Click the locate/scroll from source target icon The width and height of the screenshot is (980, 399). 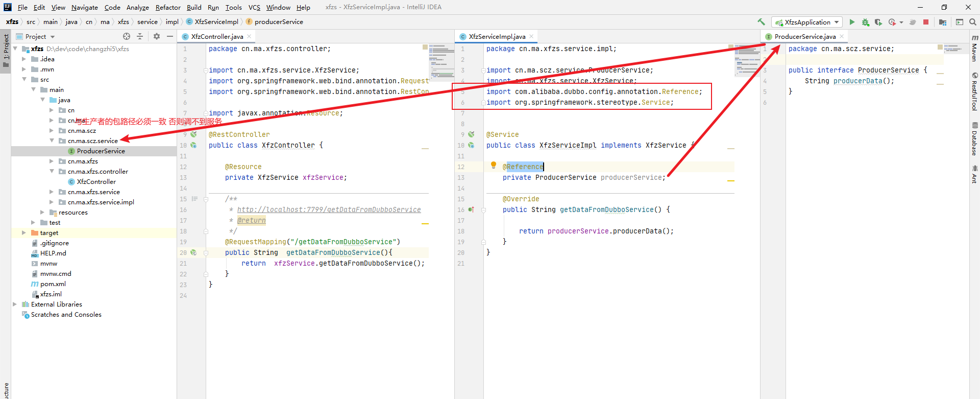pos(127,36)
